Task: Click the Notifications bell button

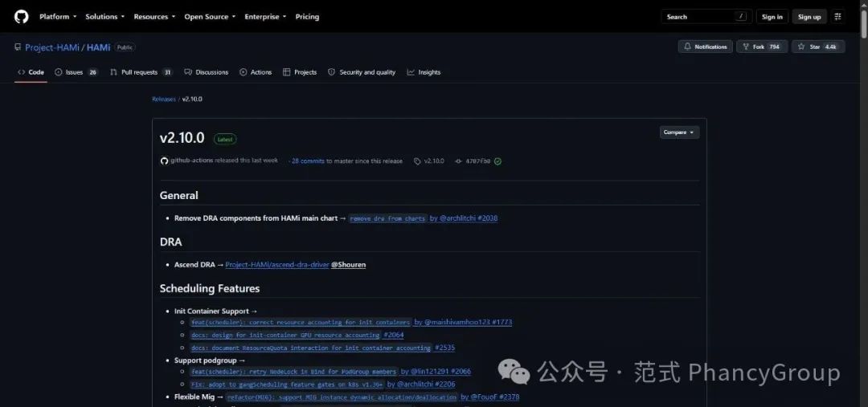Action: pos(706,47)
